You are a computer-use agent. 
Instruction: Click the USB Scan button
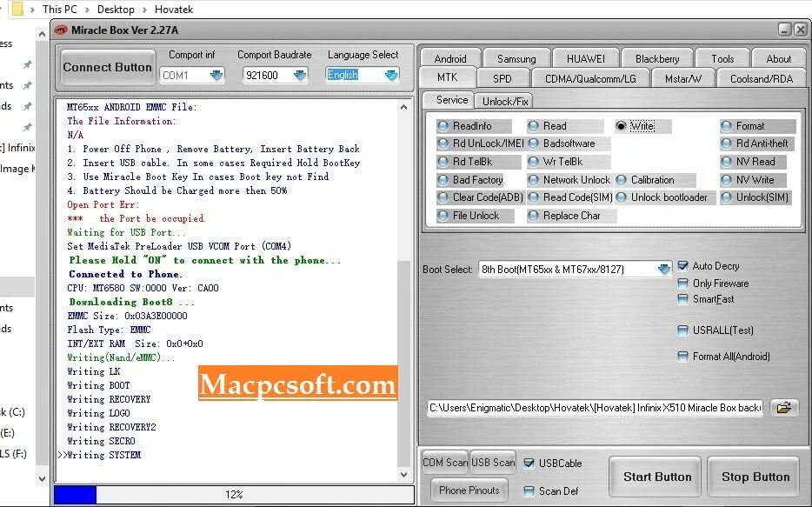tap(493, 462)
